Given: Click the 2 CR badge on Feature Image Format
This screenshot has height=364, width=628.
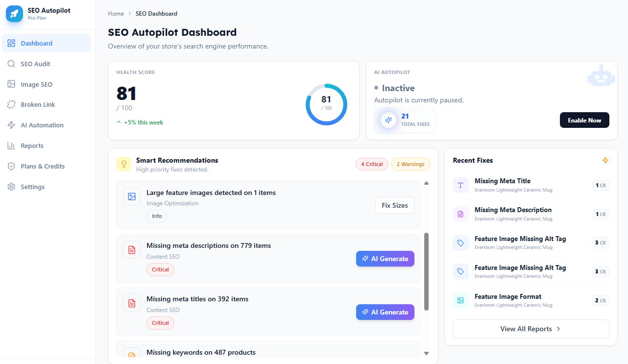Looking at the screenshot, I should pos(601,300).
